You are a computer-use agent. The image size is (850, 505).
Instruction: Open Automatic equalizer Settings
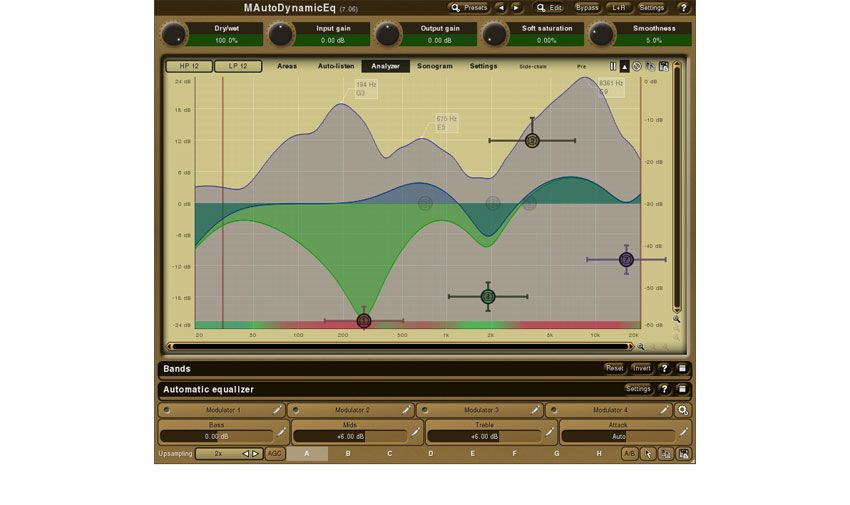pos(638,389)
